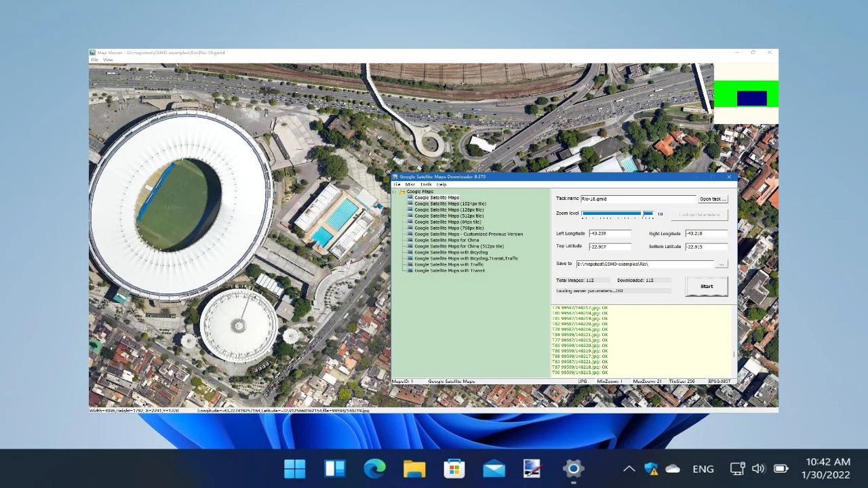
Task: Open the Mail app from taskbar
Action: (x=494, y=468)
